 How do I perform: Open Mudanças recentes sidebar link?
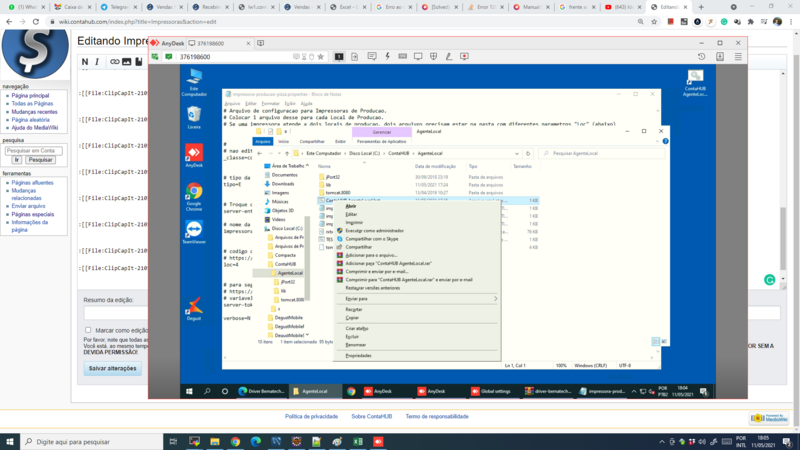tap(34, 112)
